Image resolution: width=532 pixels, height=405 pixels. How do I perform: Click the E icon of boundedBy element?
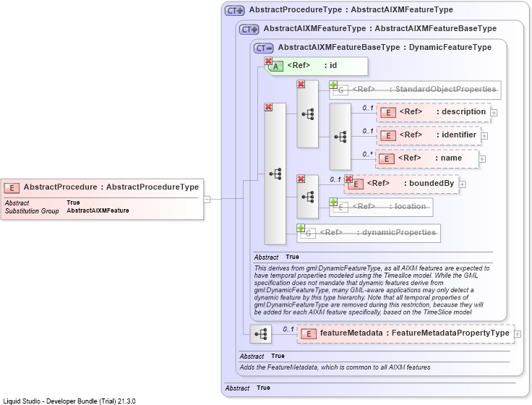pyautogui.click(x=356, y=184)
